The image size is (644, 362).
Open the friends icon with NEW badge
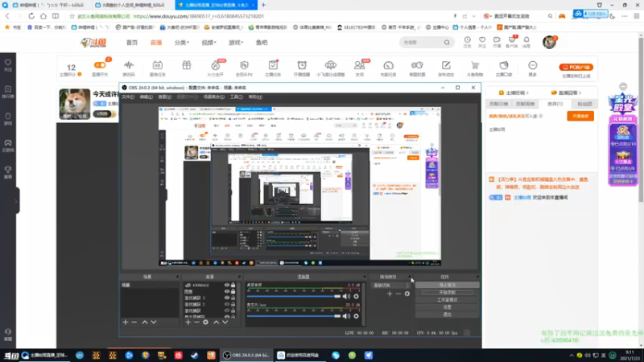click(x=359, y=65)
